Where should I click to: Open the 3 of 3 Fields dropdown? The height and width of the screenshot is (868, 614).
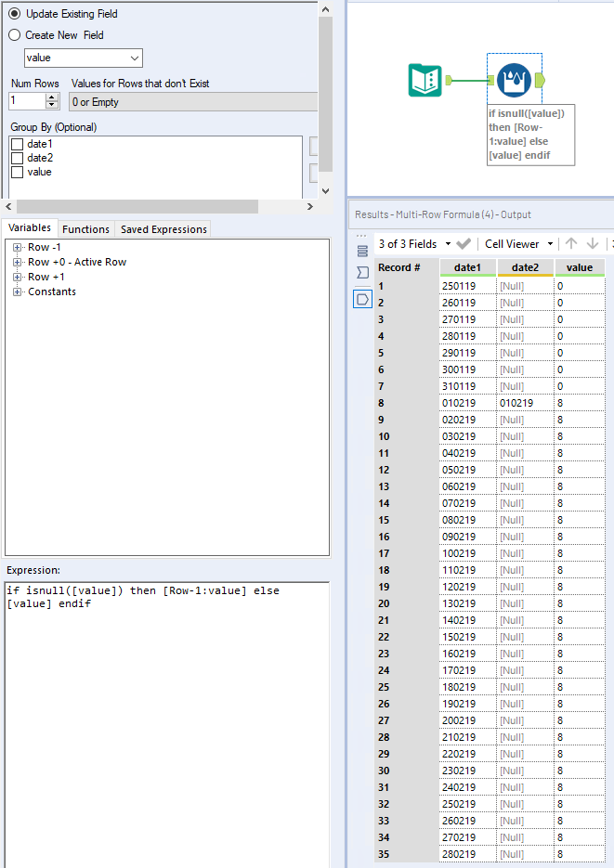click(414, 243)
